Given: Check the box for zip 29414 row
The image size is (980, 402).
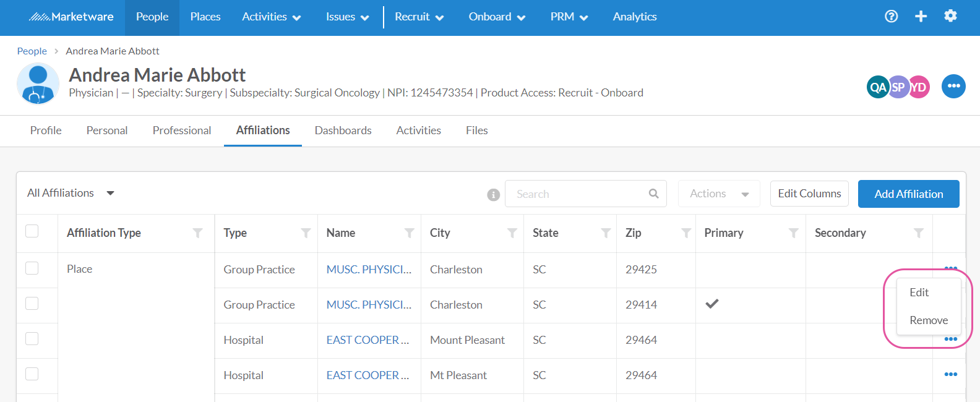Looking at the screenshot, I should click(x=32, y=303).
